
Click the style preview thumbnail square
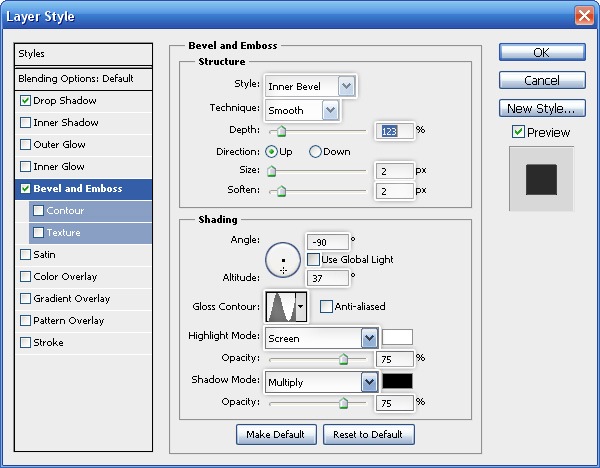[x=541, y=179]
